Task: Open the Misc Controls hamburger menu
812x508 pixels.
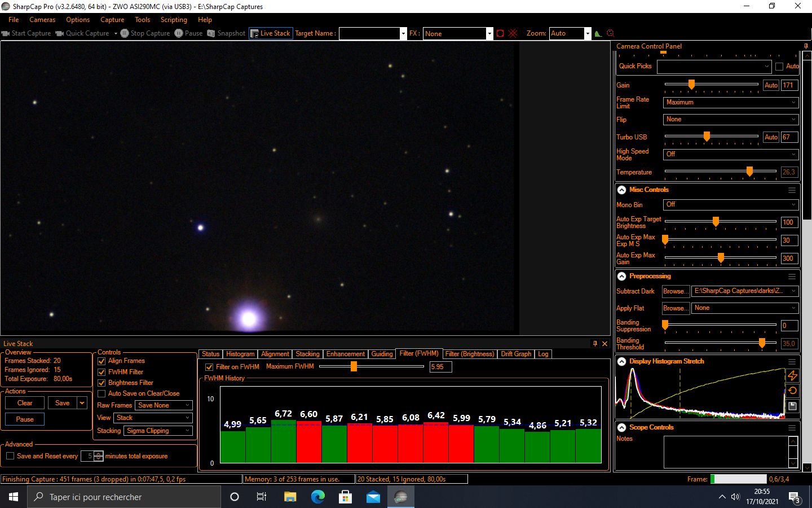Action: click(792, 190)
